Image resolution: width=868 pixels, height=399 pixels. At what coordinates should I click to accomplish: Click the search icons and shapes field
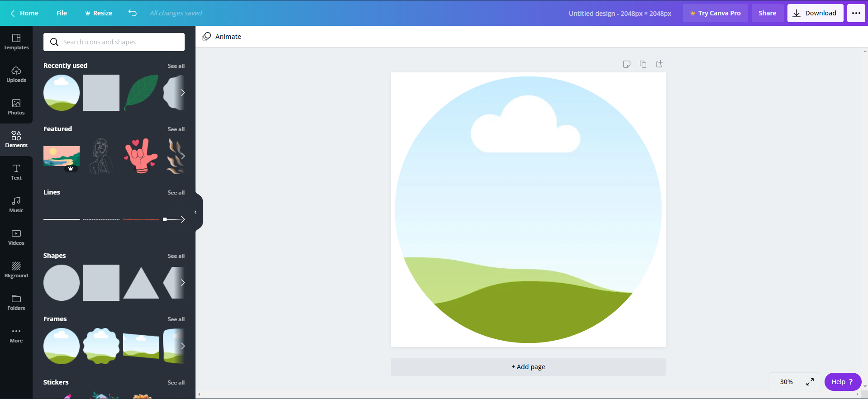click(x=114, y=42)
